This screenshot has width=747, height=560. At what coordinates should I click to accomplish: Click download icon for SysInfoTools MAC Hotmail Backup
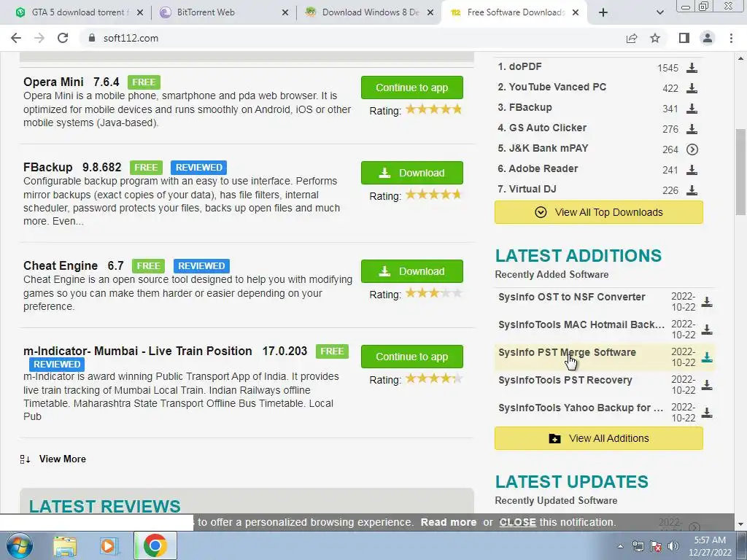pos(707,330)
